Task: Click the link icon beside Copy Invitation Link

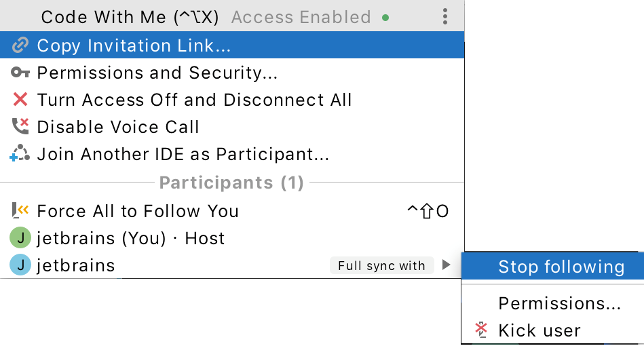Action: pyautogui.click(x=20, y=45)
